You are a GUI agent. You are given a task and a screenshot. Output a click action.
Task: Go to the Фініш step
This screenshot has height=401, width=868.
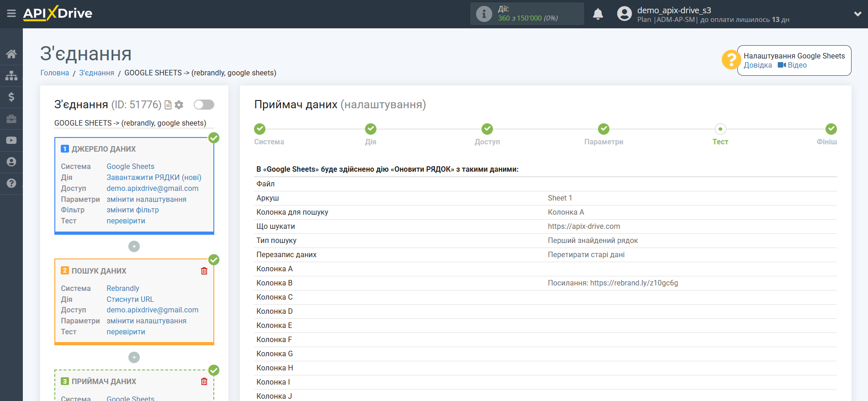click(x=831, y=129)
